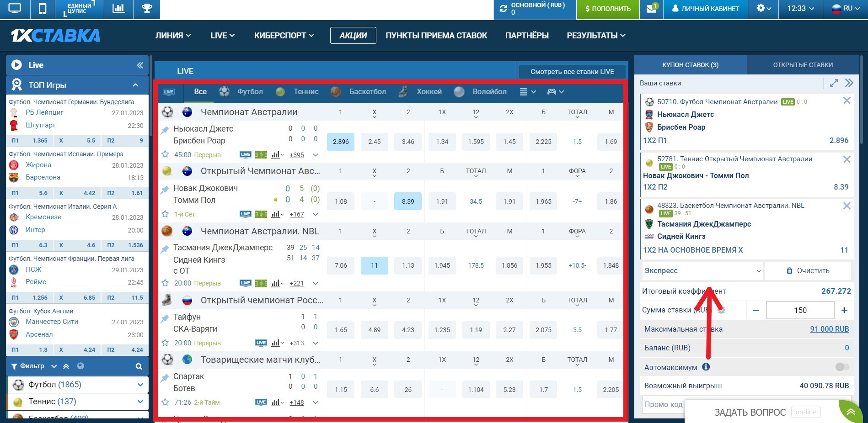This screenshot has width=868, height=423.
Task: Collapse Live sidebar with double-arrow icon
Action: pos(140,65)
